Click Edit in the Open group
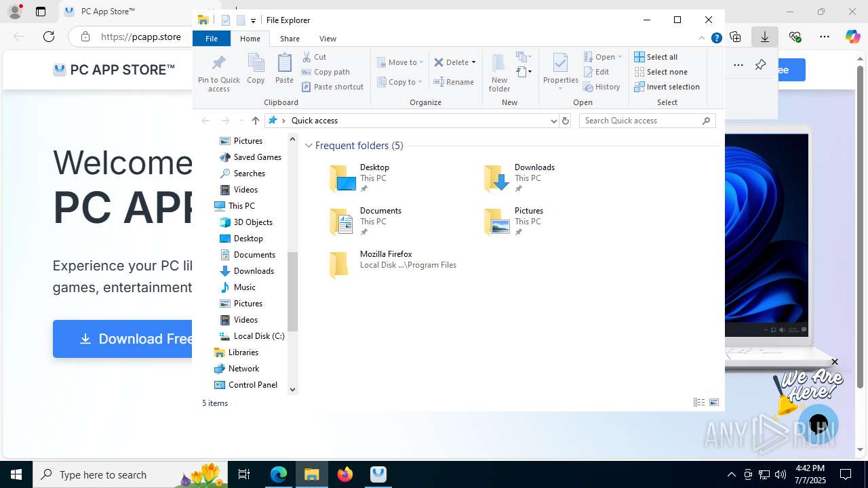Image resolution: width=868 pixels, height=488 pixels. point(596,72)
